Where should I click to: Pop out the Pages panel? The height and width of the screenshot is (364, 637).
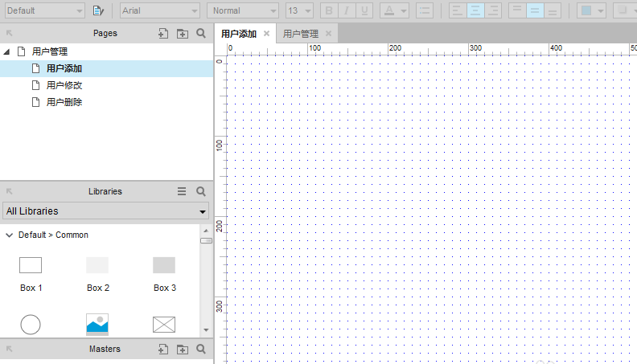pos(10,33)
